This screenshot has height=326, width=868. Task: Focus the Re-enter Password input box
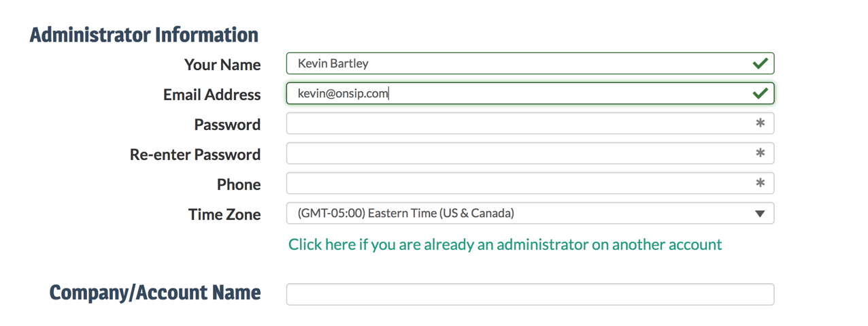(517, 154)
